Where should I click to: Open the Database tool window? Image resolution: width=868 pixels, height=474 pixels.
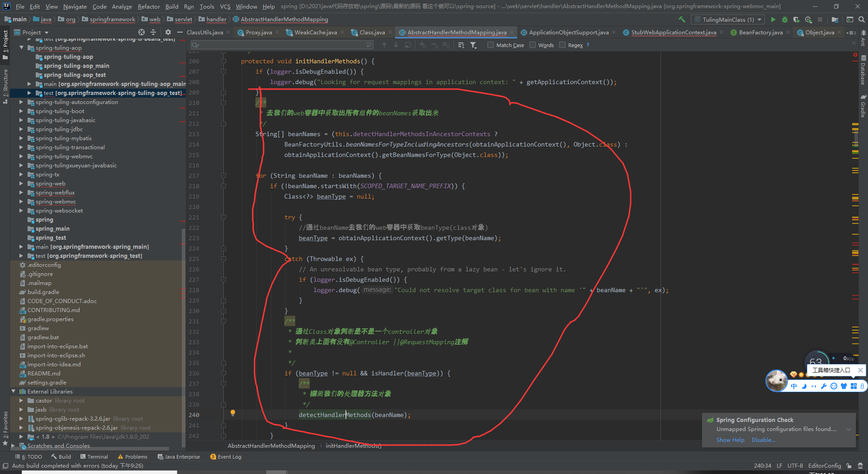tap(863, 70)
